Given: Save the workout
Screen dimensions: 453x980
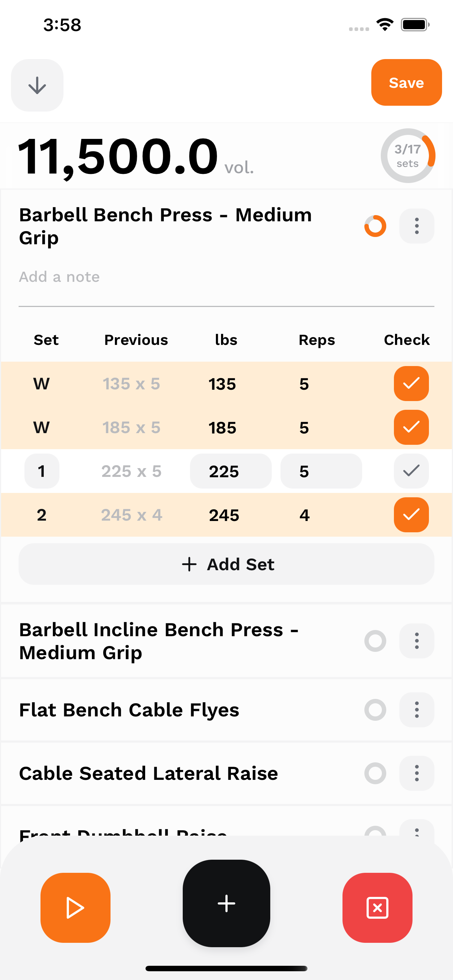Looking at the screenshot, I should pyautogui.click(x=406, y=82).
